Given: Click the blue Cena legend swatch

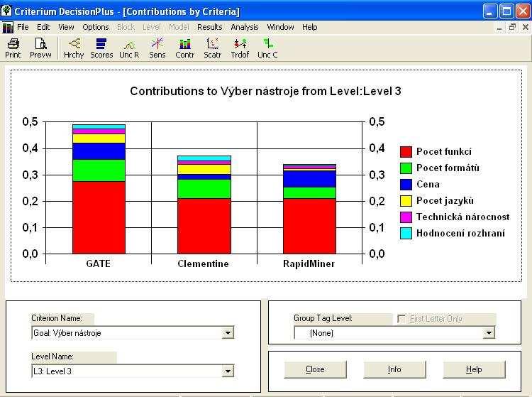Looking at the screenshot, I should point(406,185).
